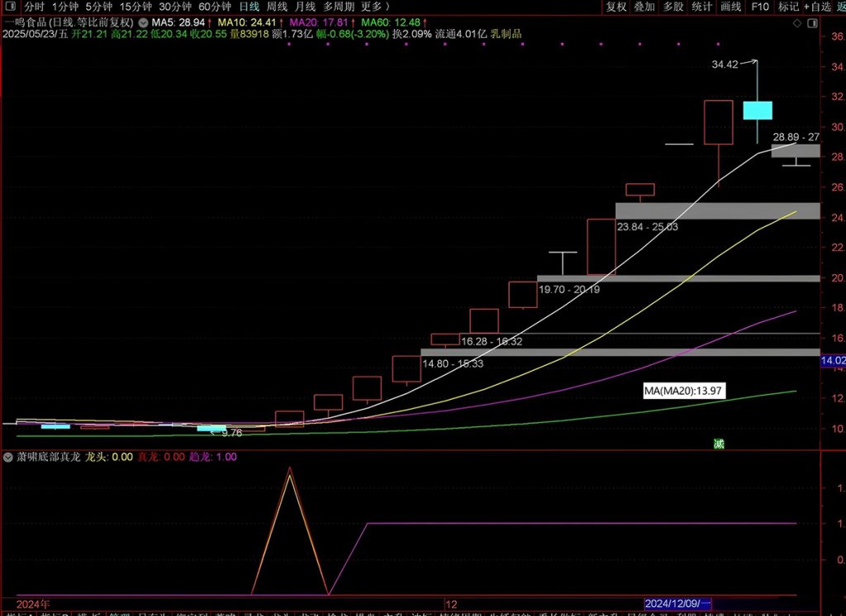Click the gray 23.84 - 25.03 gap band
This screenshot has height=616, width=846.
coord(717,211)
